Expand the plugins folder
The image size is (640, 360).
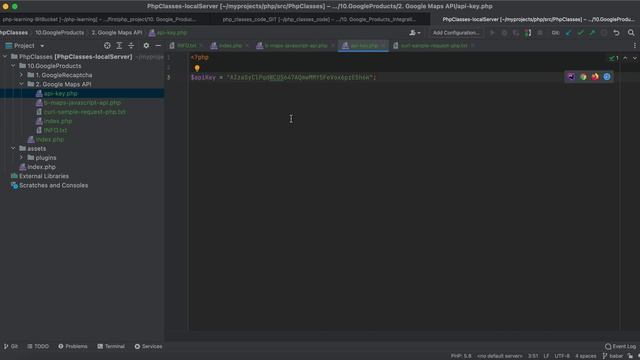[x=21, y=158]
